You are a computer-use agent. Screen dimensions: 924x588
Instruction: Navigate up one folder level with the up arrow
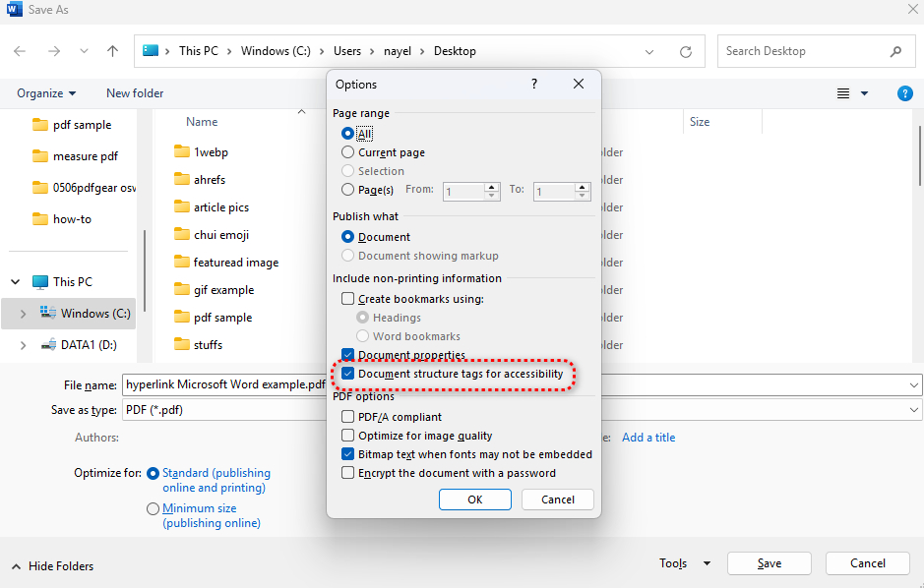tap(112, 51)
